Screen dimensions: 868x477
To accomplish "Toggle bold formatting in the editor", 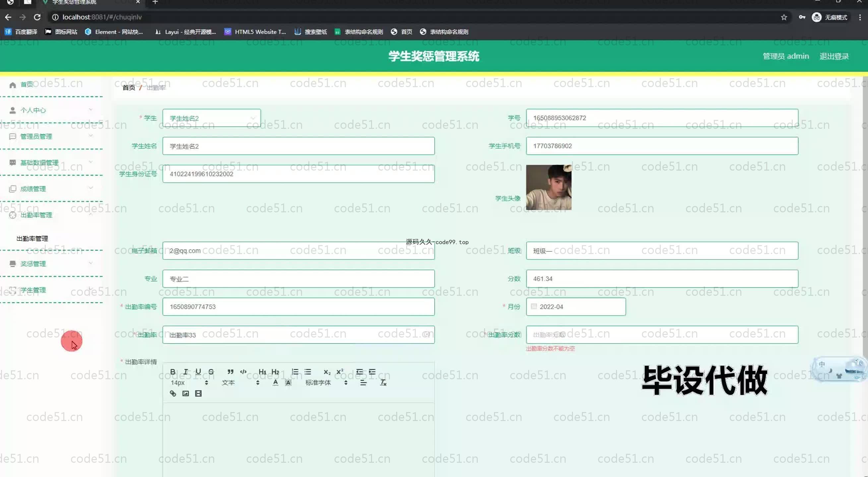I will click(172, 372).
